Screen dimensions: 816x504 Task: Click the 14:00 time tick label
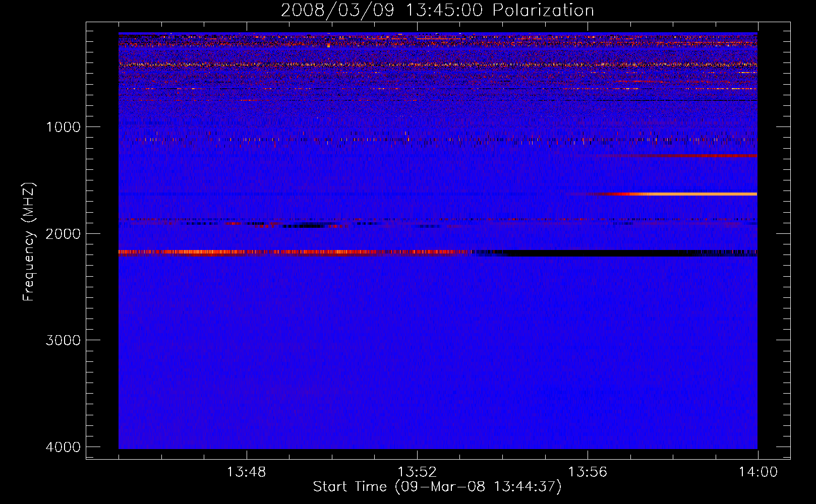point(758,472)
